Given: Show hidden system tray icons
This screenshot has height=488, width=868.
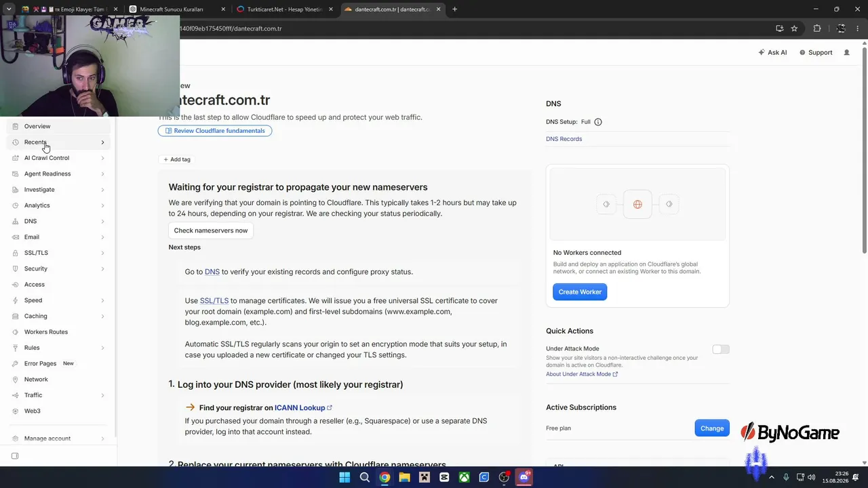Looking at the screenshot, I should tap(771, 477).
